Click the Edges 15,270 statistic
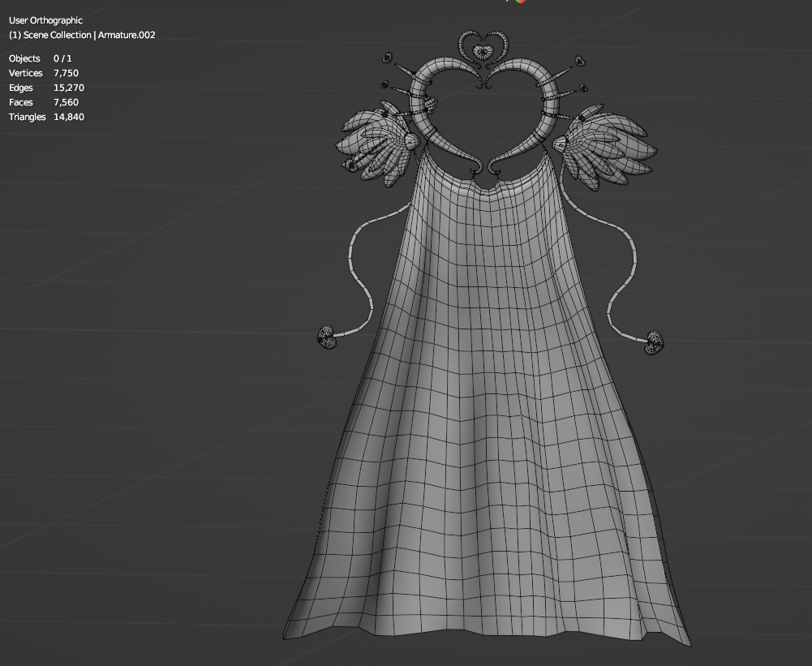This screenshot has width=812, height=666. pyautogui.click(x=46, y=88)
